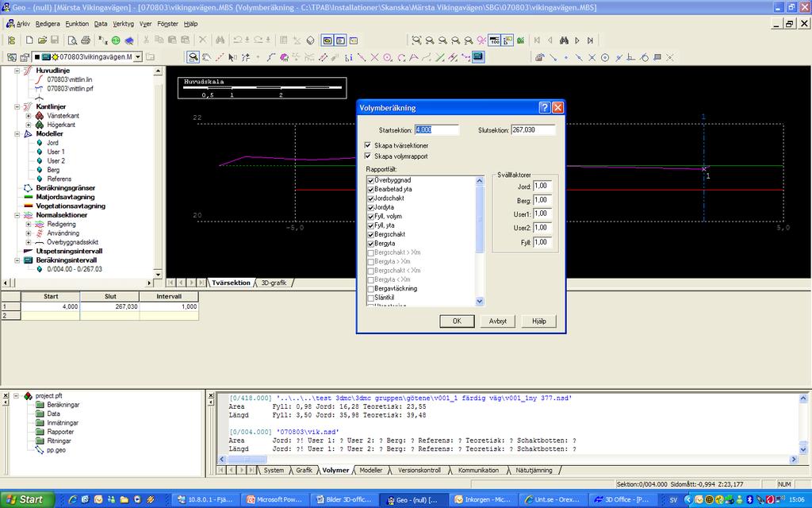Toggle the scale 100 toolbar icon
Viewport: 812px width, 508px height.
495,40
